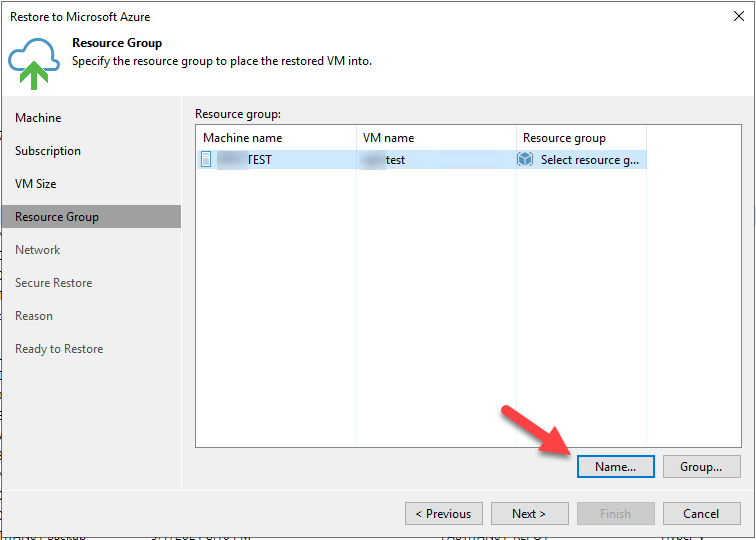Click the Group... button

tap(702, 467)
